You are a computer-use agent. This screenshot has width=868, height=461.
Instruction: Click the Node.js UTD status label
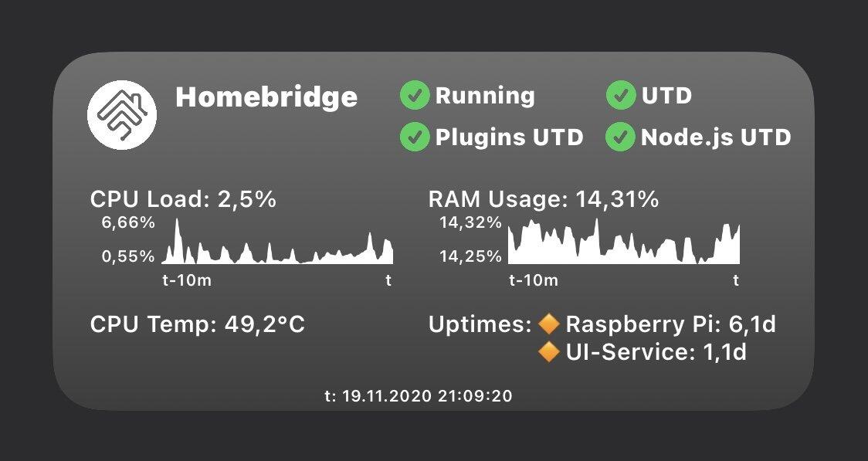tap(717, 137)
